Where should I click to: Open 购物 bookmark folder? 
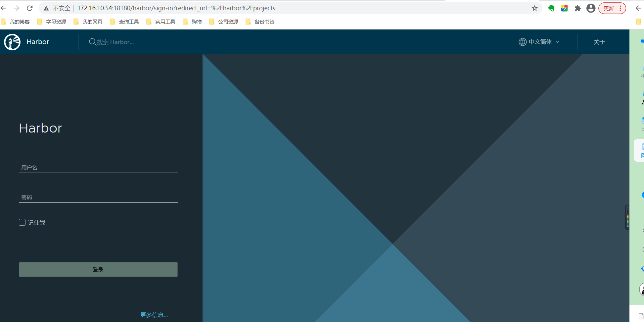coord(192,22)
